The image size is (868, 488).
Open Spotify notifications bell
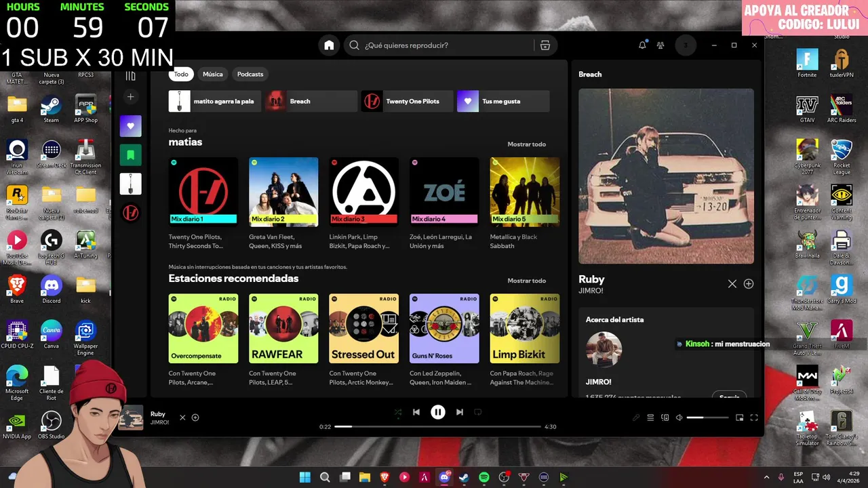(642, 45)
